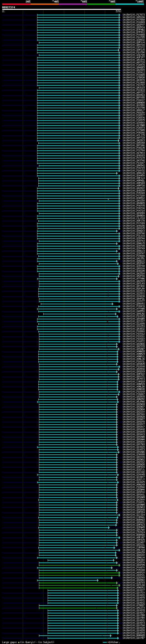Select hit label UniRef100_Q41373

coord(134,608)
